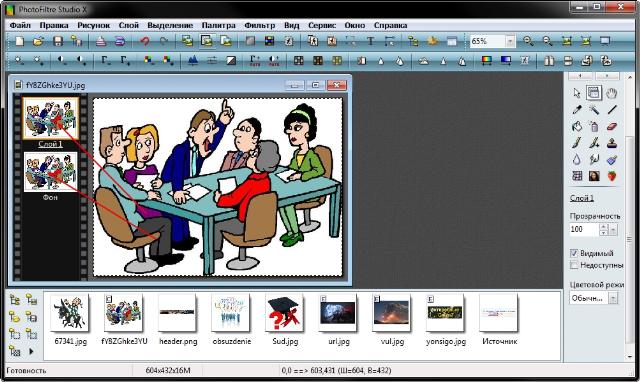The image size is (640, 382).
Task: Select the Line tool
Action: tap(611, 109)
